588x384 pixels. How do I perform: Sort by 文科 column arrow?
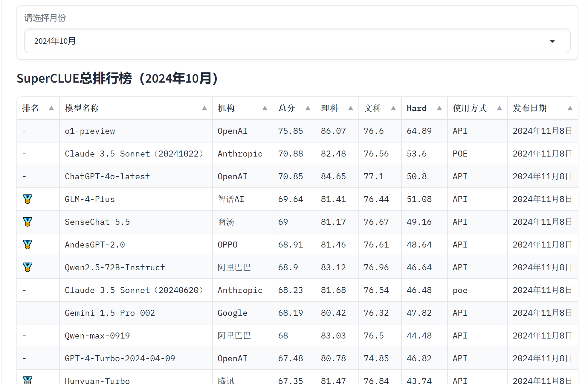click(393, 108)
